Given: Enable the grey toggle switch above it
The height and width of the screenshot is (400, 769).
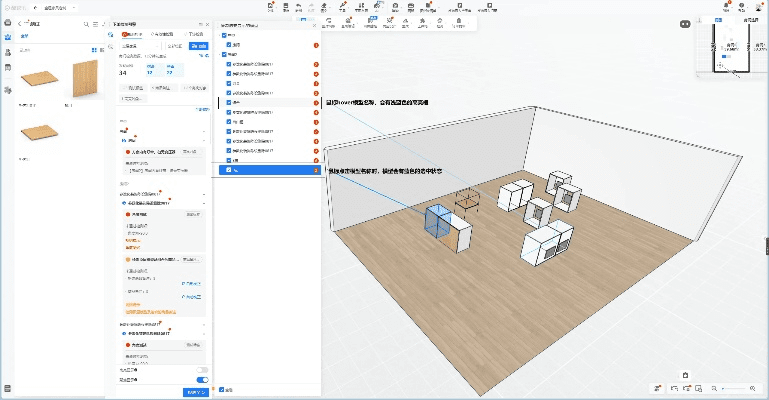Looking at the screenshot, I should 203,370.
